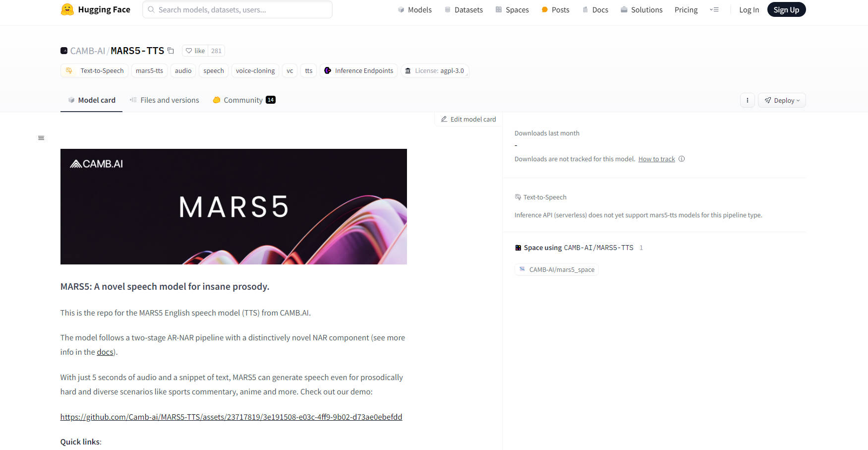868x450 pixels.
Task: Open the agpl-3.0 License tag
Action: (435, 70)
